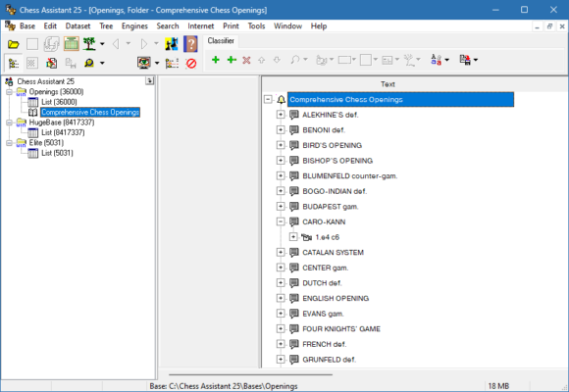569x392 pixels.
Task: Click the position icon beside 1.e4 c6
Action: [307, 237]
